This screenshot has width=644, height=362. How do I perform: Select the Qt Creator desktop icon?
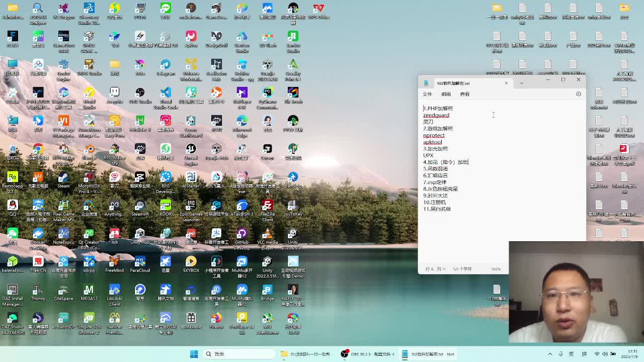89,239
